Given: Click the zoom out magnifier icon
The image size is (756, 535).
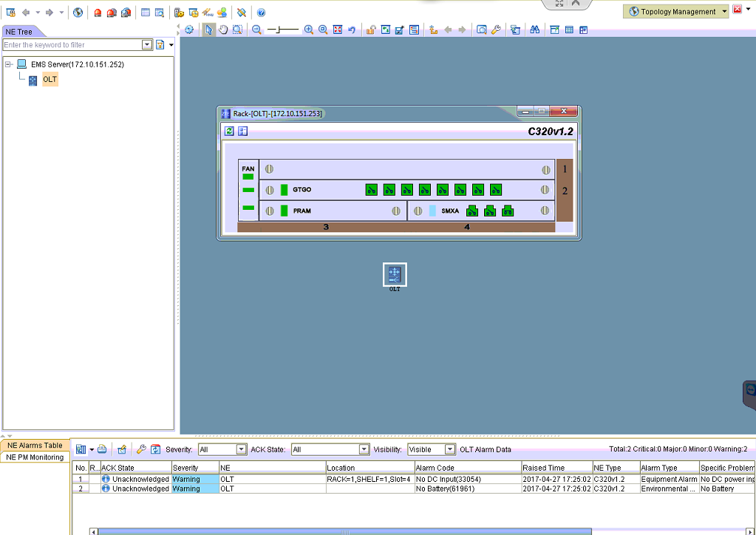Looking at the screenshot, I should 257,30.
